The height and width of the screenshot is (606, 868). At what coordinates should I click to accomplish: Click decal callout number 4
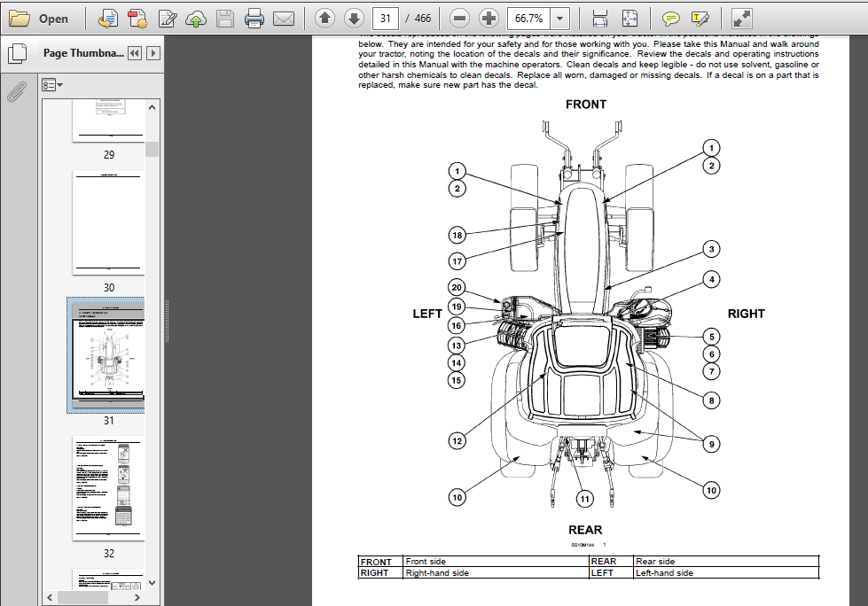(711, 279)
